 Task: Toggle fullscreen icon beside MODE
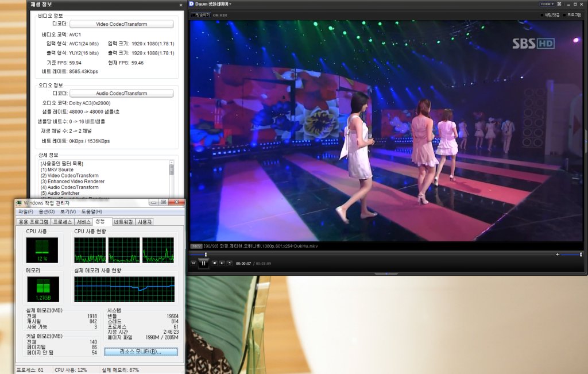coord(559,4)
